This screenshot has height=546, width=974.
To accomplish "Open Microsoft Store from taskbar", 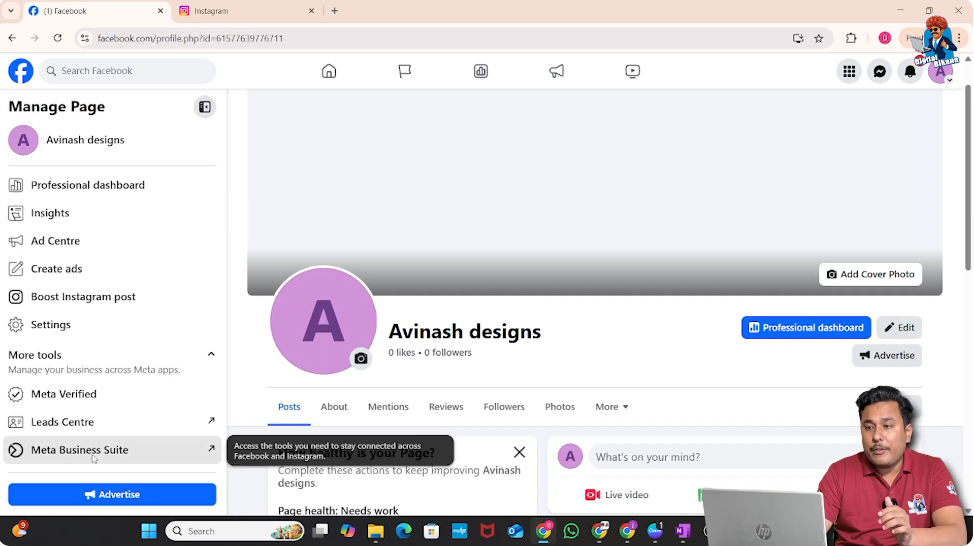I will coord(431,531).
